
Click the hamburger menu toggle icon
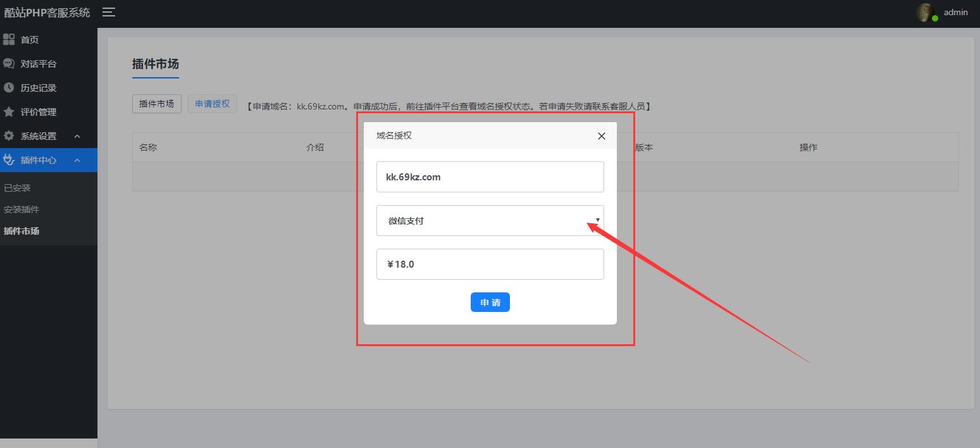(x=109, y=12)
